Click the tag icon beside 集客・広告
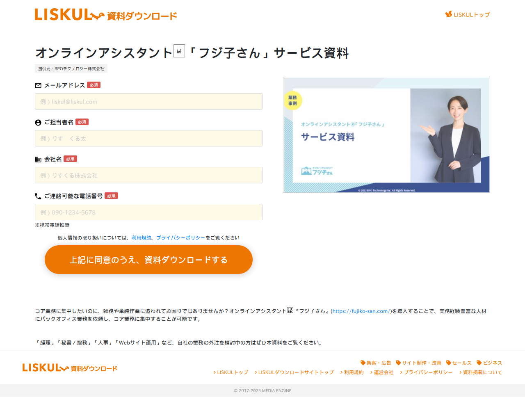The image size is (525, 420). 363,363
